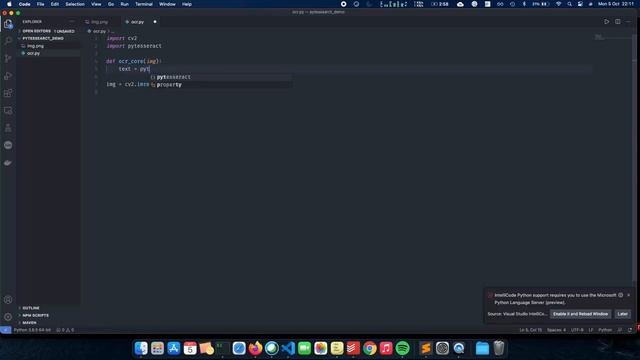Click the remote window indicator in status bar
The image size is (640, 360).
point(5,330)
